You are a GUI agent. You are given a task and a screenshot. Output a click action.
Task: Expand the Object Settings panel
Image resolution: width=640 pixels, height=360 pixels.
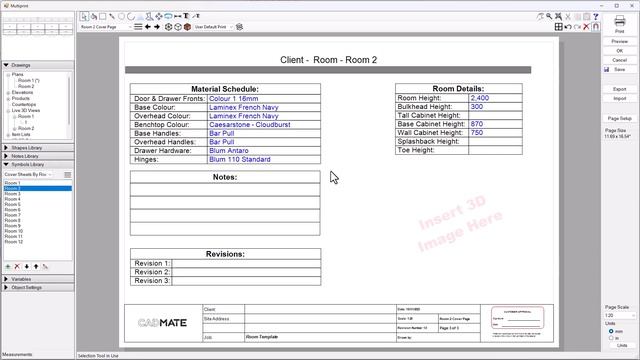(x=6, y=288)
